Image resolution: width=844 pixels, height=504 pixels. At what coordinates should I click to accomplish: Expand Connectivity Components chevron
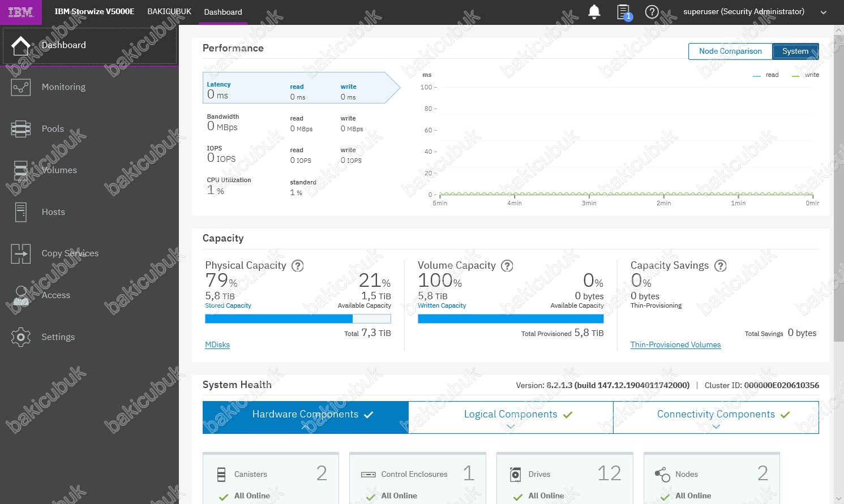point(716,427)
